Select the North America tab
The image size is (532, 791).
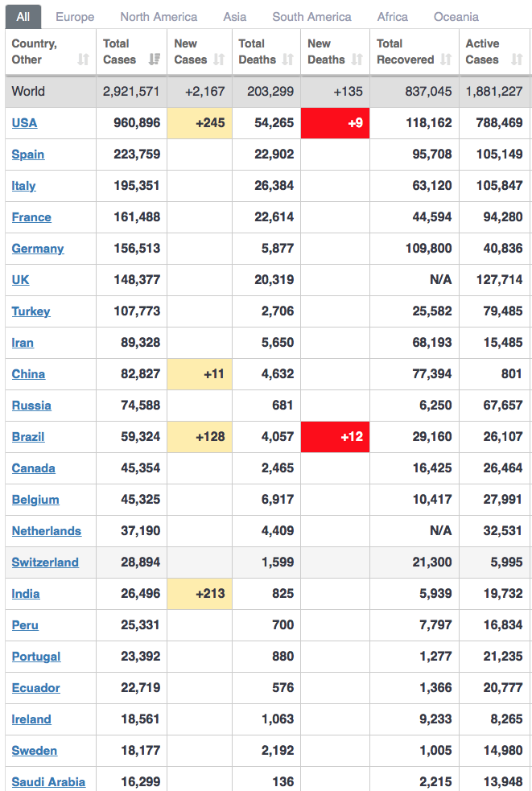pyautogui.click(x=159, y=17)
